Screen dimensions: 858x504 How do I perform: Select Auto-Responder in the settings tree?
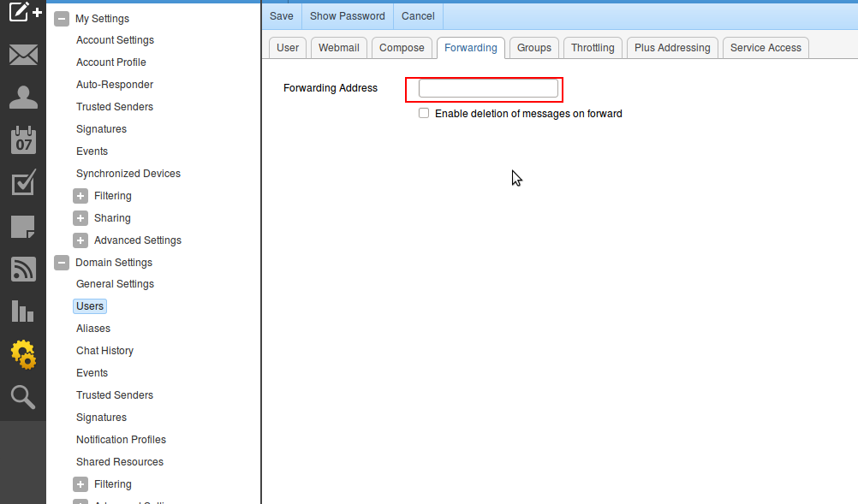point(115,85)
